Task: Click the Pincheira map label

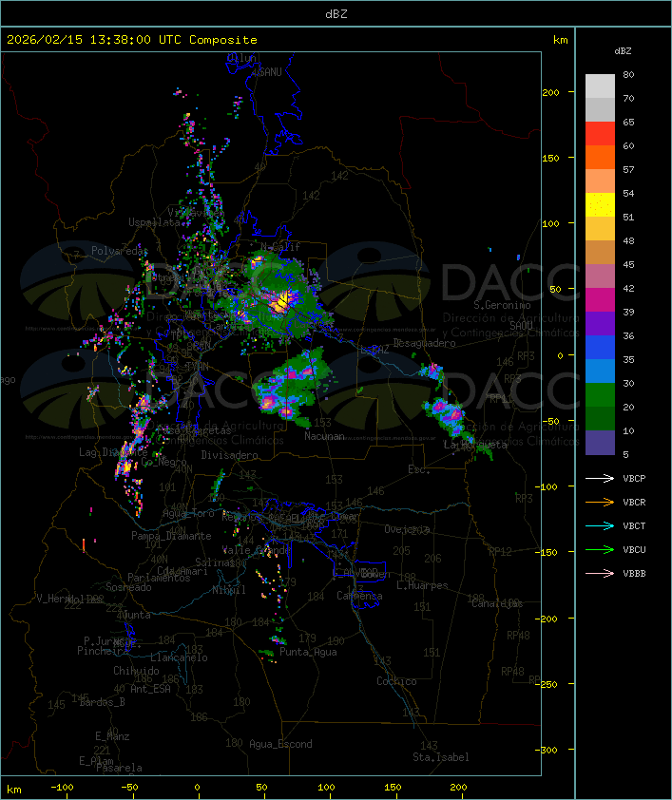Action: [x=103, y=651]
